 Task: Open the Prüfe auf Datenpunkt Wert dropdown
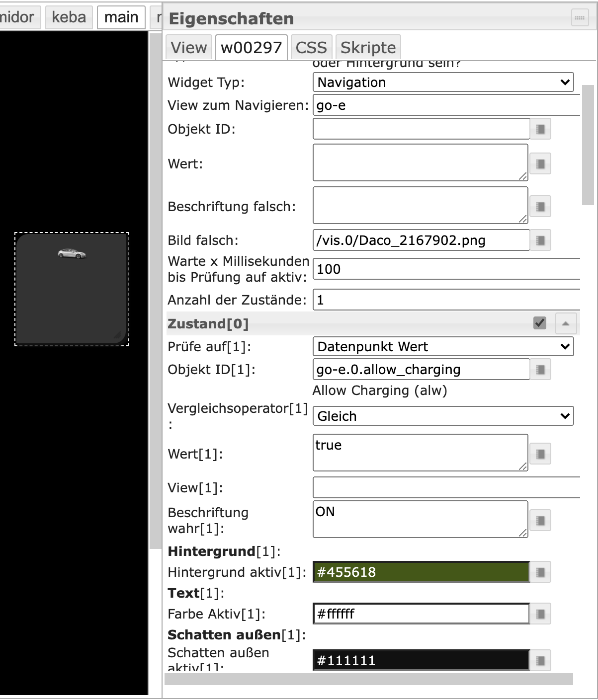coord(443,347)
